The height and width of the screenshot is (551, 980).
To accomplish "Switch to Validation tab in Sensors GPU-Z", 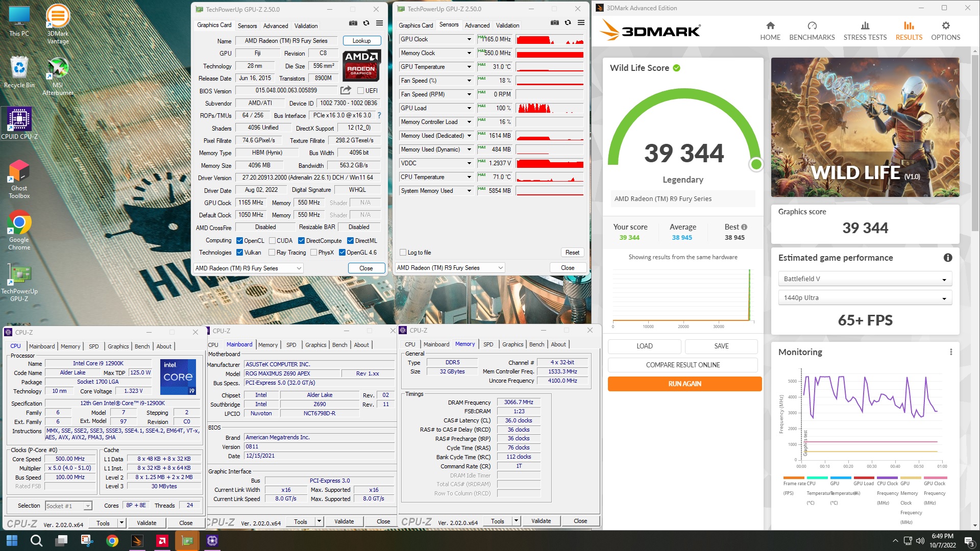I will pos(507,26).
